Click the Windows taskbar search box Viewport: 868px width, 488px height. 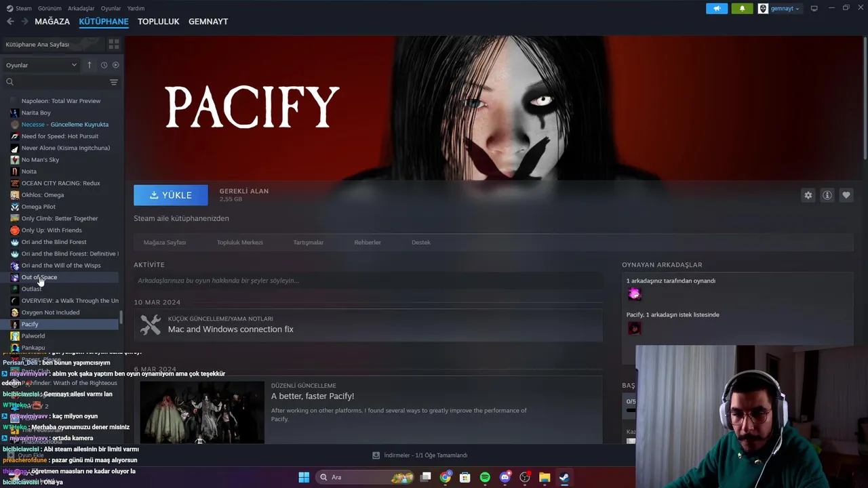click(366, 477)
